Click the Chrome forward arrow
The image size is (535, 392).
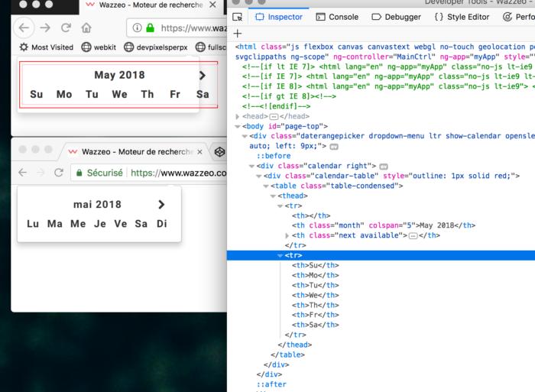41,172
